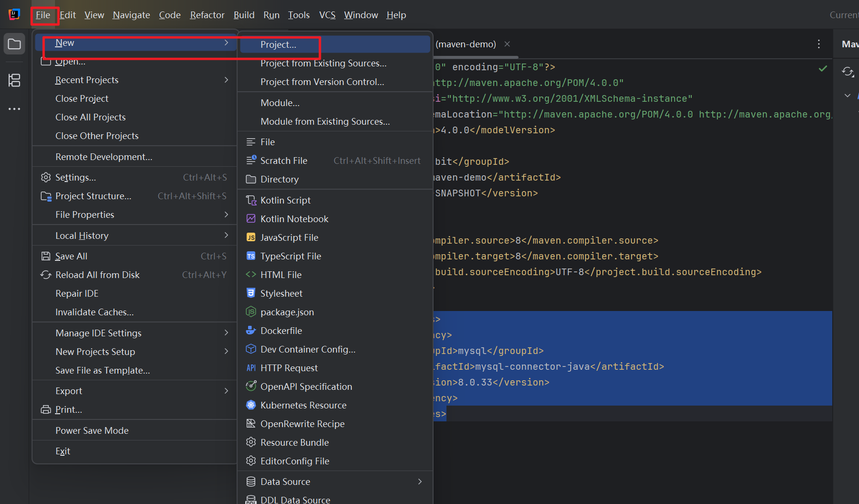Screen dimensions: 859x504
Task: Click the JavaScript File JS icon
Action: [251, 237]
